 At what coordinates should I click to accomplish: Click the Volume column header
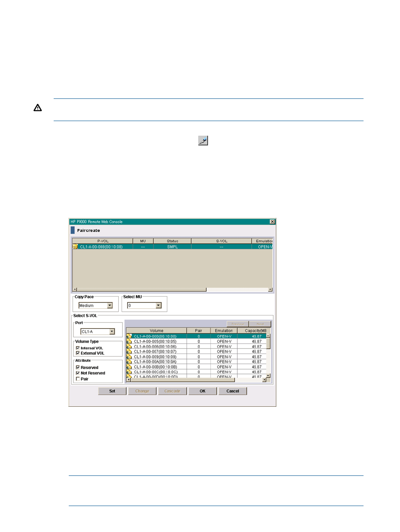point(156,331)
